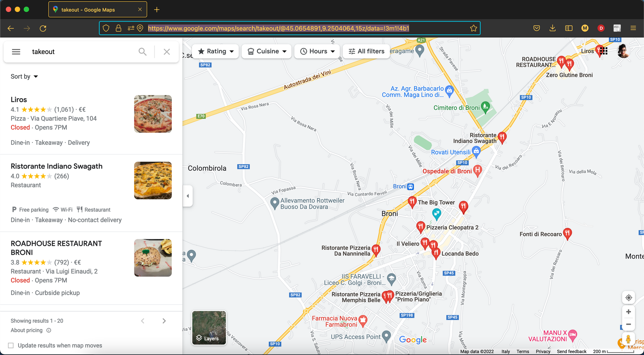Image resolution: width=644 pixels, height=355 pixels.
Task: Click the search magnifier icon
Action: 142,52
